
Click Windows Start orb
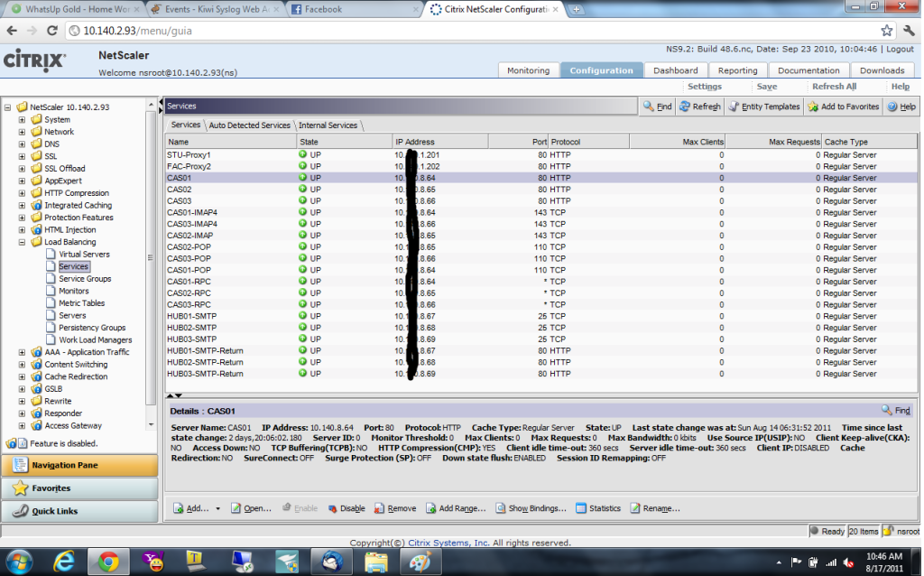point(18,562)
